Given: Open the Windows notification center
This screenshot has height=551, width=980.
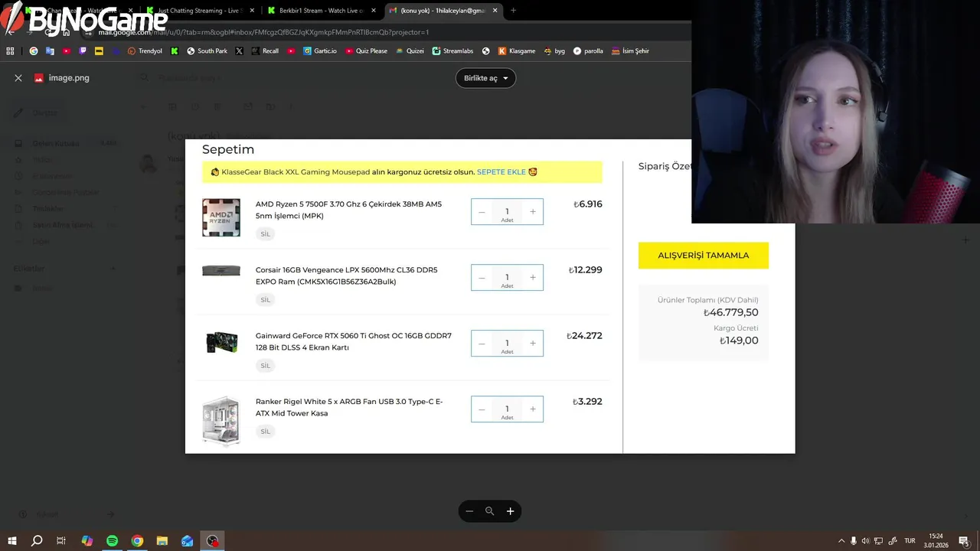Looking at the screenshot, I should (964, 540).
